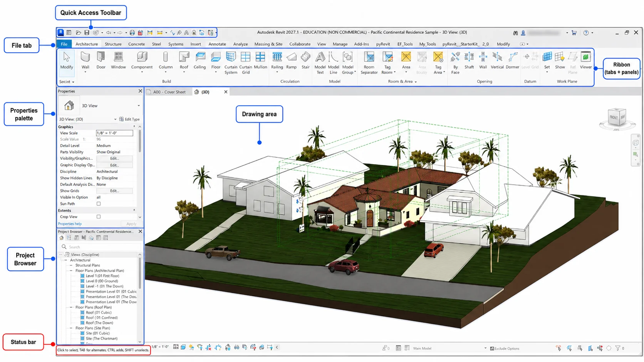The image size is (644, 362).
Task: Click the Ceiling tool
Action: point(200,61)
